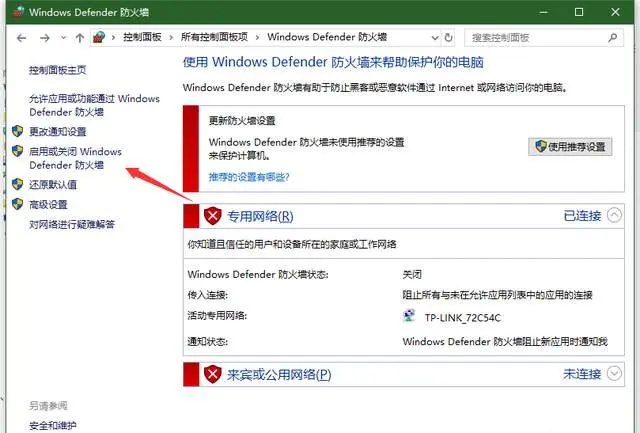The image size is (640, 433).
Task: Click the 活动专用网络 label
Action: click(x=217, y=315)
